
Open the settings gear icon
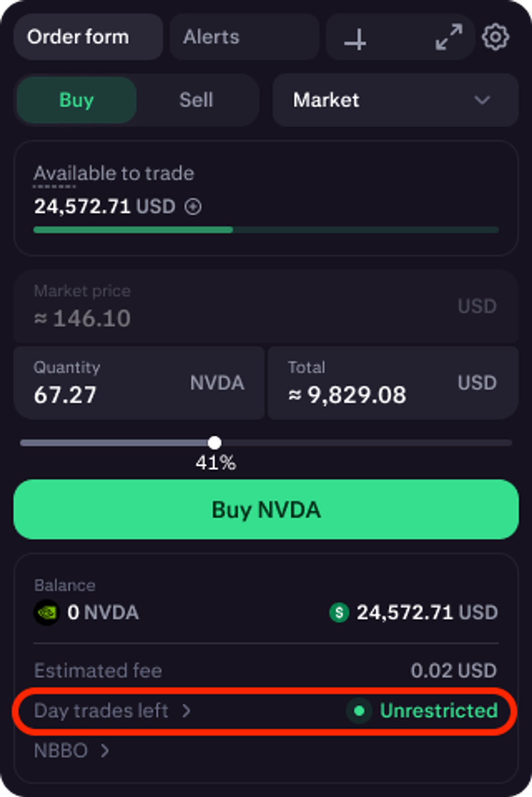click(495, 37)
